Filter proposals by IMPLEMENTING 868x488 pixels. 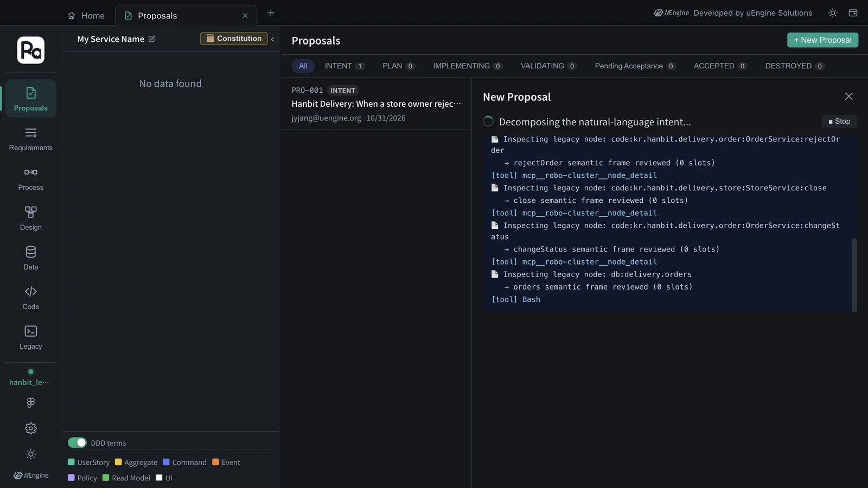pos(468,66)
